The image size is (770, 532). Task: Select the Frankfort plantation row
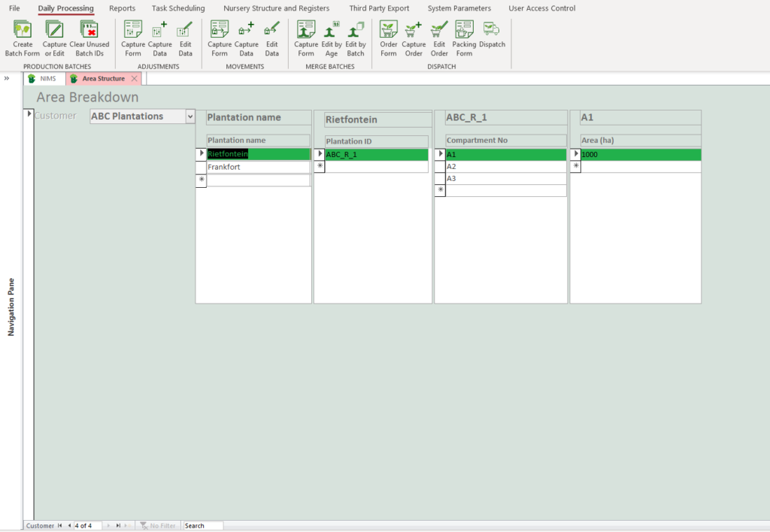pyautogui.click(x=258, y=167)
